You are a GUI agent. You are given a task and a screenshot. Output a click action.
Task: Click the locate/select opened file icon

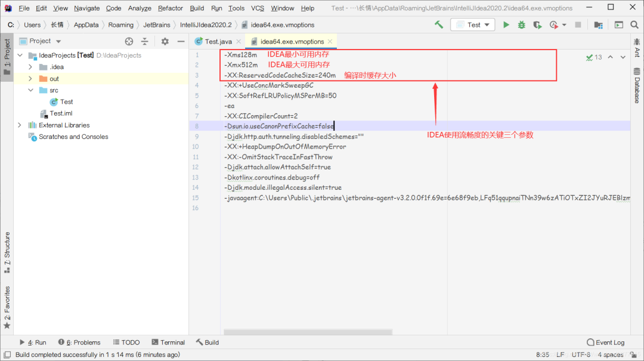click(x=129, y=41)
